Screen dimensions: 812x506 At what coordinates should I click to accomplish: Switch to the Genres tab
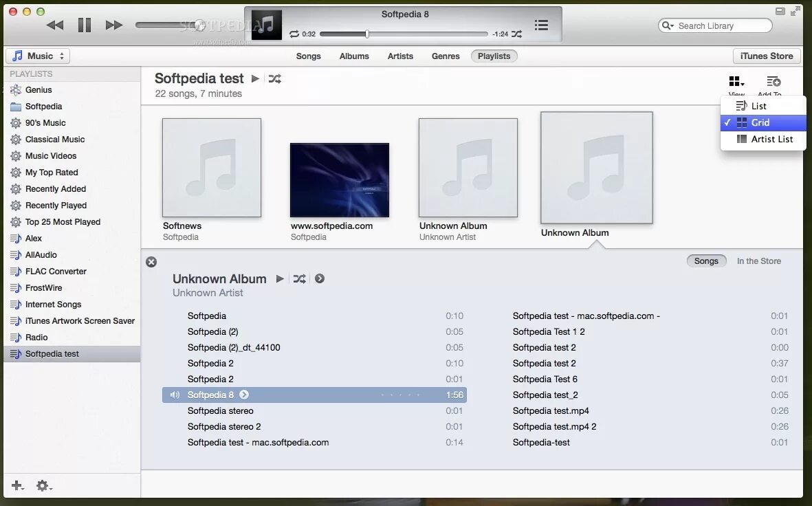(446, 56)
